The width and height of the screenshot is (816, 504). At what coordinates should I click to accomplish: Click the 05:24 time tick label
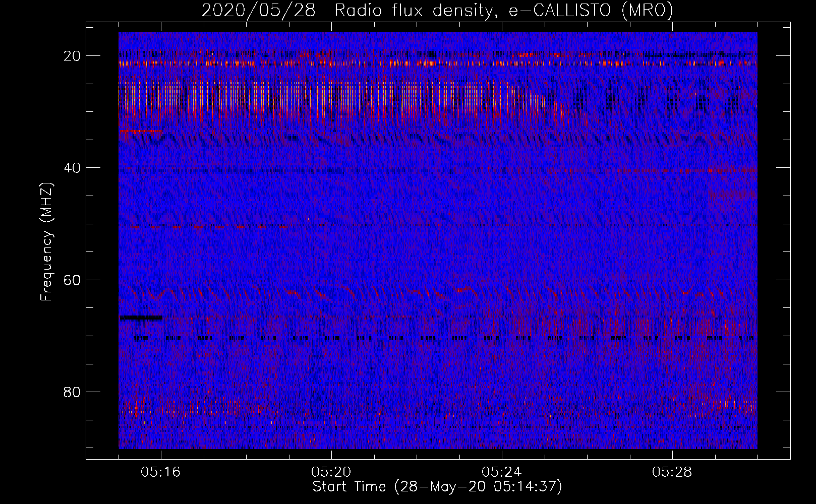502,472
